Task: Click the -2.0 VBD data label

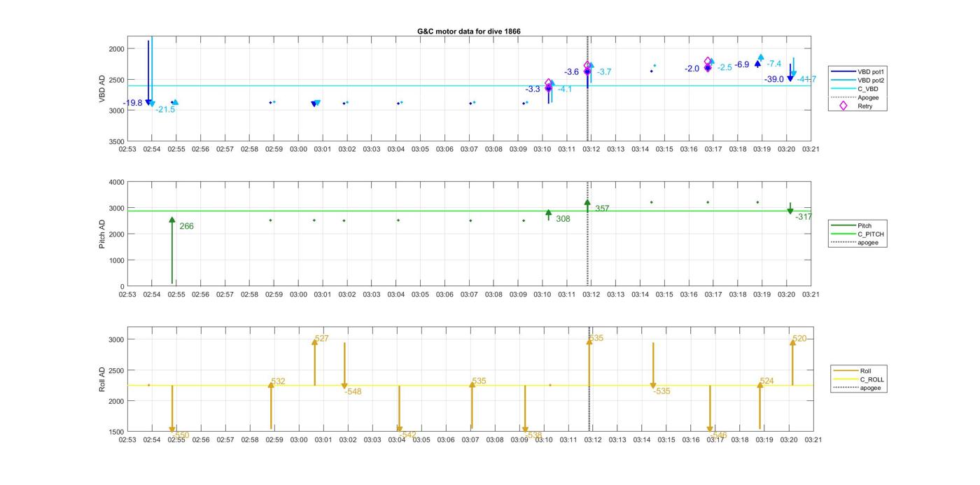Action: coord(692,69)
